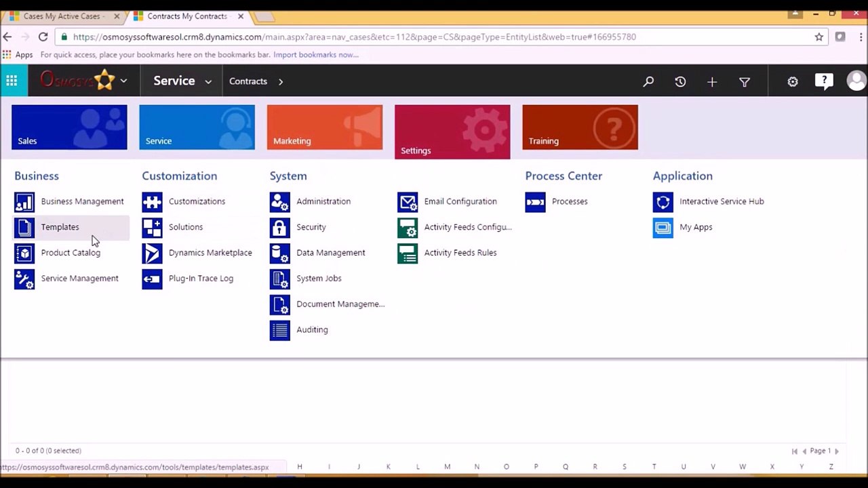Click the My Apps monitor icon
The image size is (868, 488).
[663, 228]
